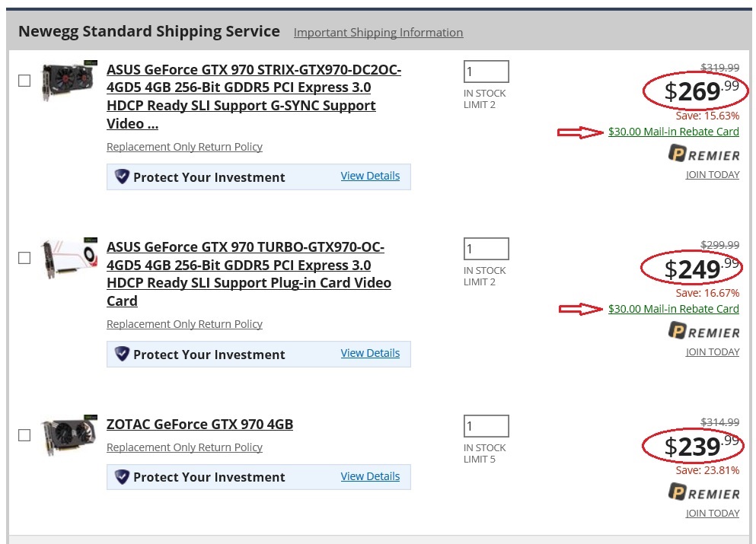756x544 pixels.
Task: Tick the ASUS TURBO GTX 970 checkbox
Action: (24, 258)
